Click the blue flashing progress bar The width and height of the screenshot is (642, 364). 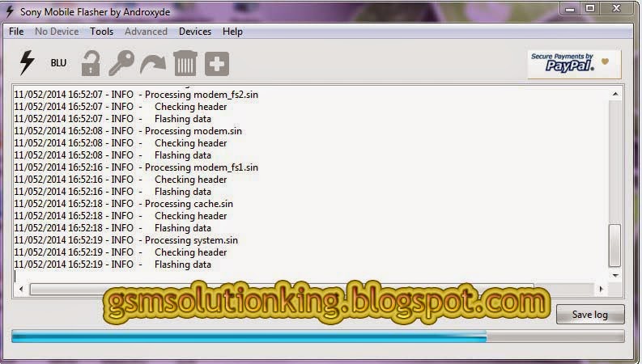point(317,336)
